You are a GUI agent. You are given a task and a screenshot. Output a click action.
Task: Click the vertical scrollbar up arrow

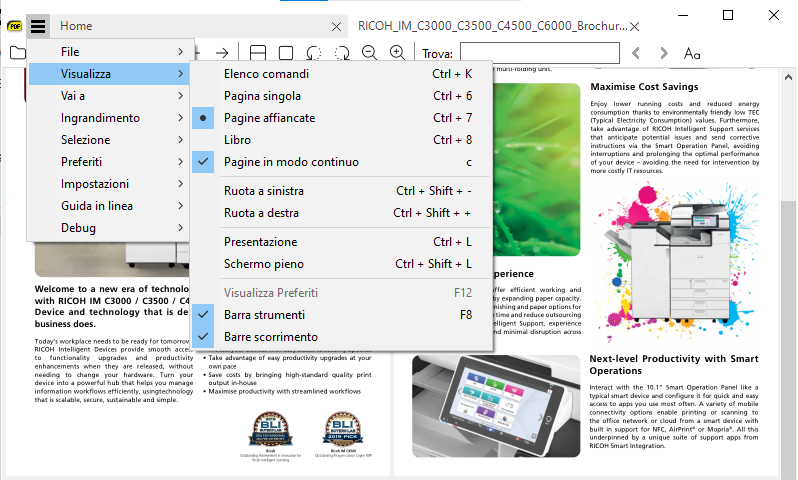coord(788,77)
